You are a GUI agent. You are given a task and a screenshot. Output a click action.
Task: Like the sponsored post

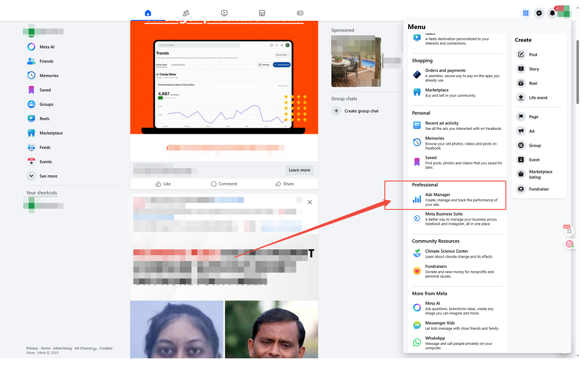coord(163,184)
